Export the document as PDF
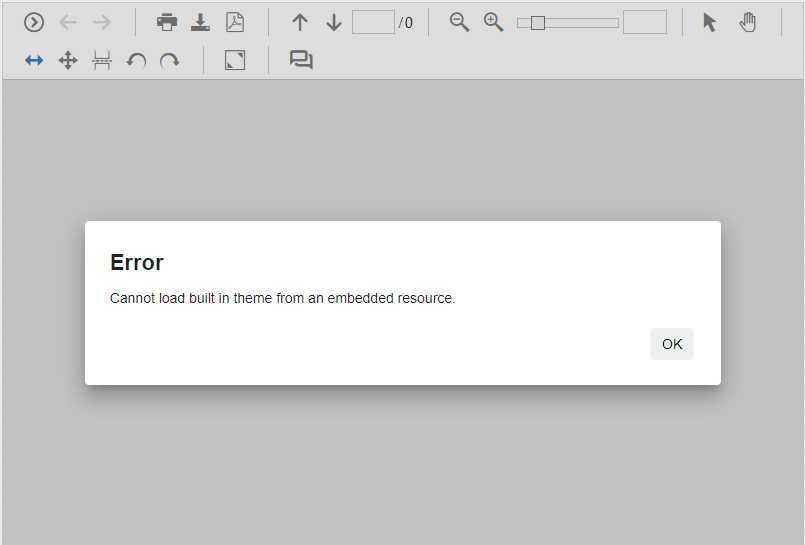The height and width of the screenshot is (545, 805). [235, 22]
